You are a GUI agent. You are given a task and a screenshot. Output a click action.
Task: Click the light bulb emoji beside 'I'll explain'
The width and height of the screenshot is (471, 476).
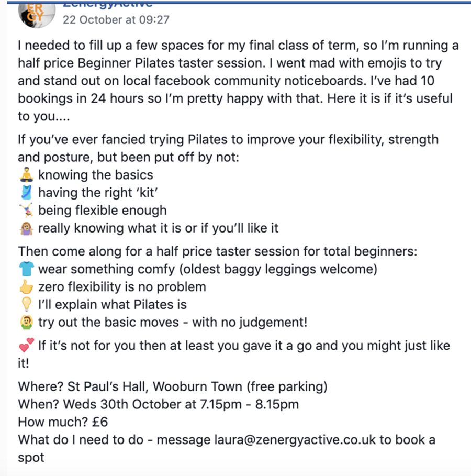pos(26,304)
